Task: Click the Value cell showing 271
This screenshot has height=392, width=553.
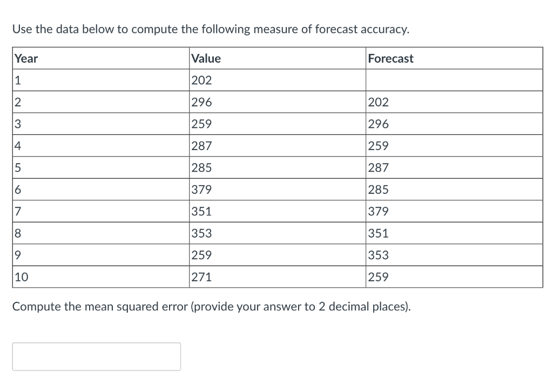Action: pos(200,276)
